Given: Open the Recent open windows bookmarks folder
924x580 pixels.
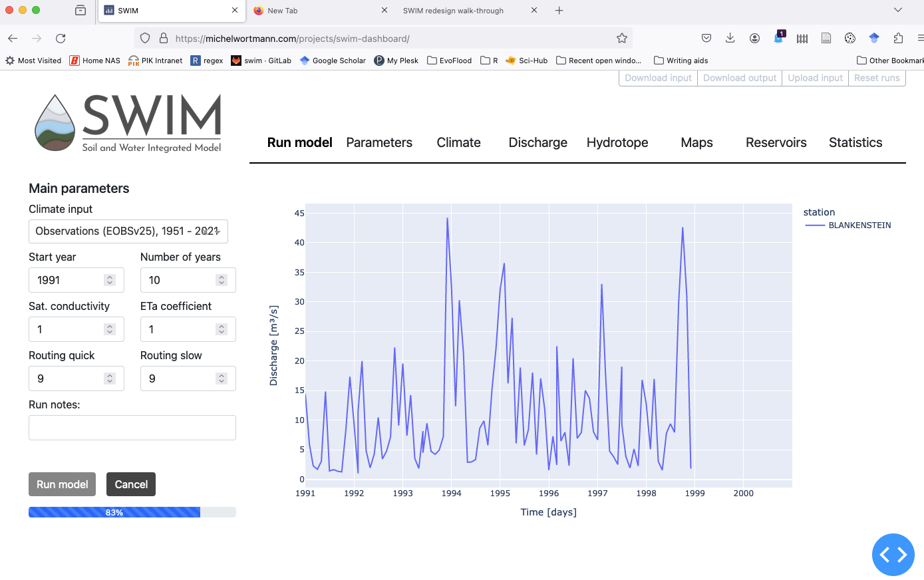Looking at the screenshot, I should pyautogui.click(x=599, y=61).
